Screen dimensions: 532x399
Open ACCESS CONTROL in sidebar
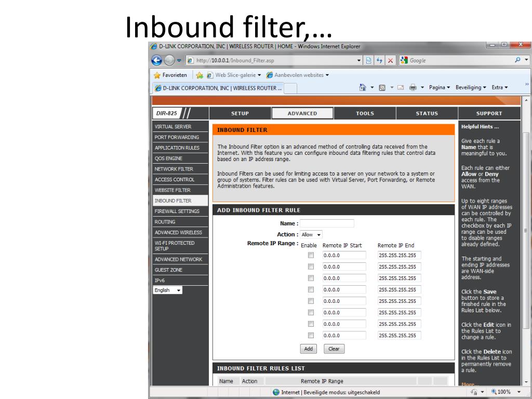[180, 179]
